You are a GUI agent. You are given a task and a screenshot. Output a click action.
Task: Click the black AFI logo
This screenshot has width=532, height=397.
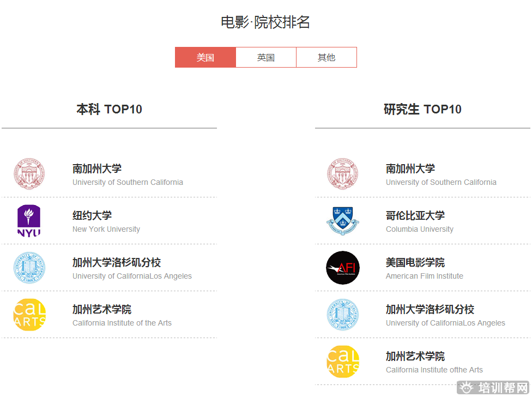pyautogui.click(x=343, y=268)
